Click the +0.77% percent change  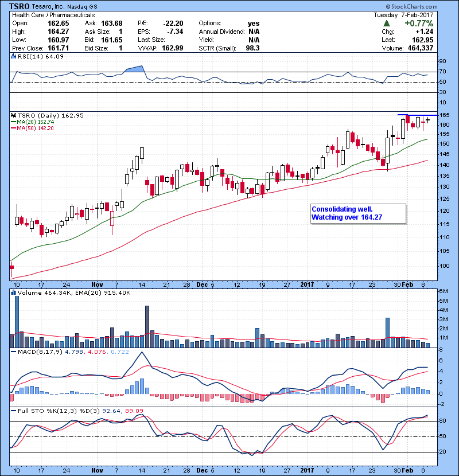coord(419,24)
